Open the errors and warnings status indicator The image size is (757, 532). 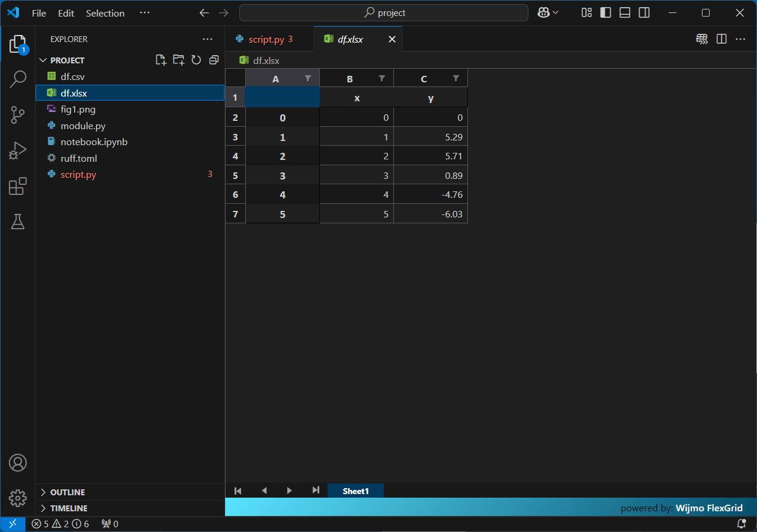(x=60, y=524)
